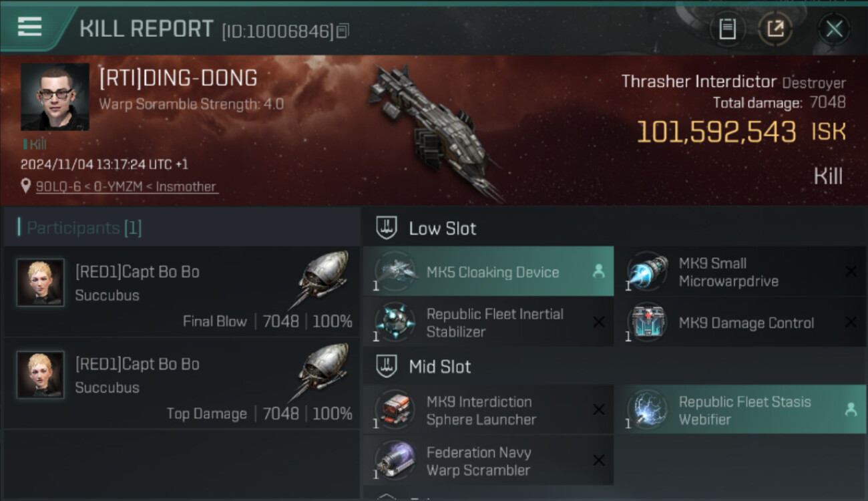Copy the kill report ID icon

343,31
